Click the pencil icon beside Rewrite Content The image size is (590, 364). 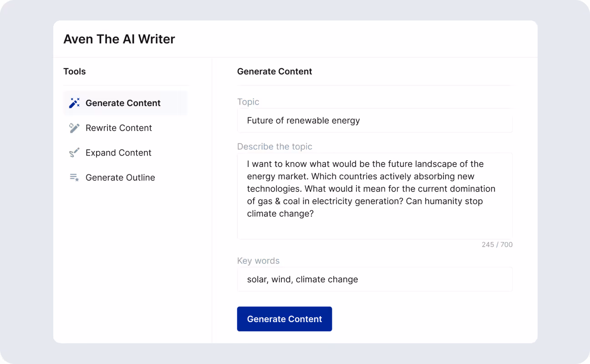(74, 128)
